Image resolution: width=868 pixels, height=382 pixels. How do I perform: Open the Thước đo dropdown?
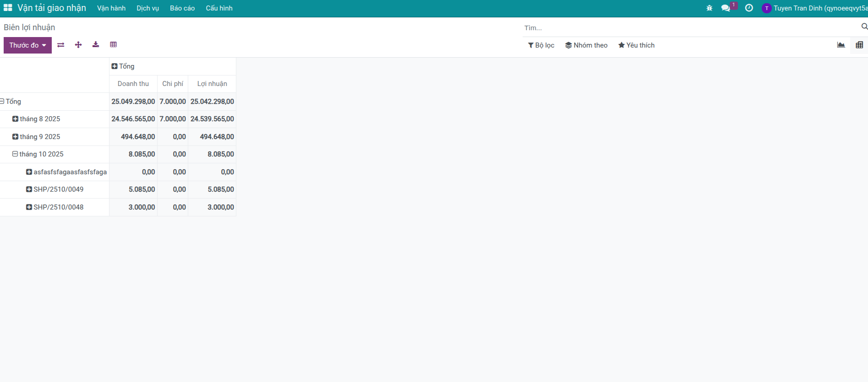click(x=27, y=45)
